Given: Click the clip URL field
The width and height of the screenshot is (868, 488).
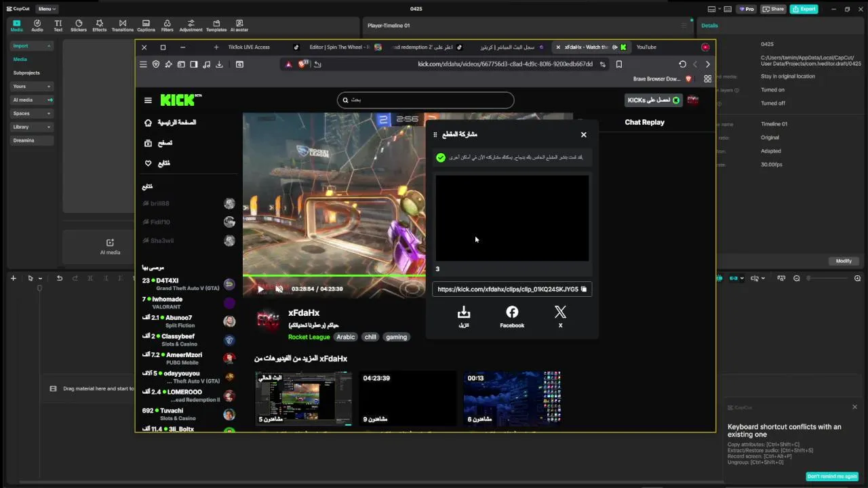Looking at the screenshot, I should coord(512,289).
